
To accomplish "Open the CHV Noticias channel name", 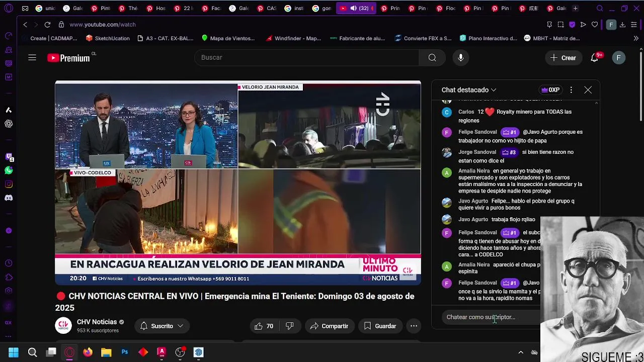I will [97, 322].
